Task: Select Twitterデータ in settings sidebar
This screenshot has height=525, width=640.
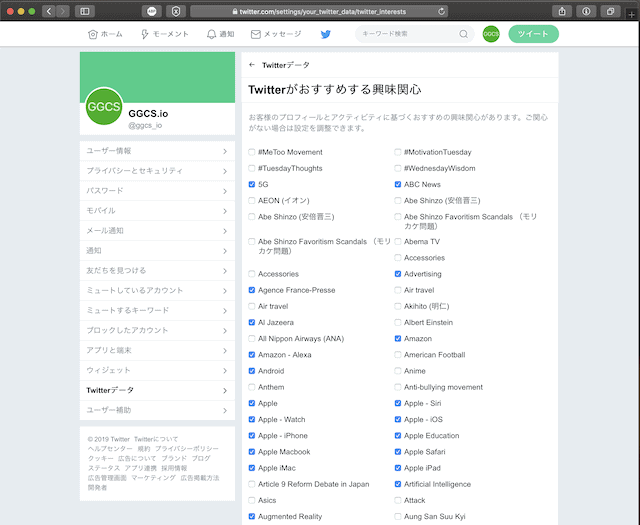Action: pyautogui.click(x=157, y=391)
